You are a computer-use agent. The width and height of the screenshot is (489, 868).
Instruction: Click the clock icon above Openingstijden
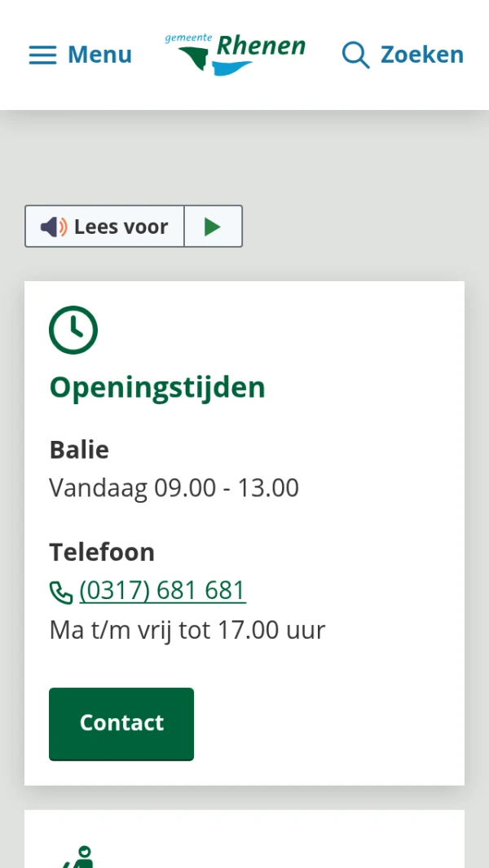click(x=73, y=330)
